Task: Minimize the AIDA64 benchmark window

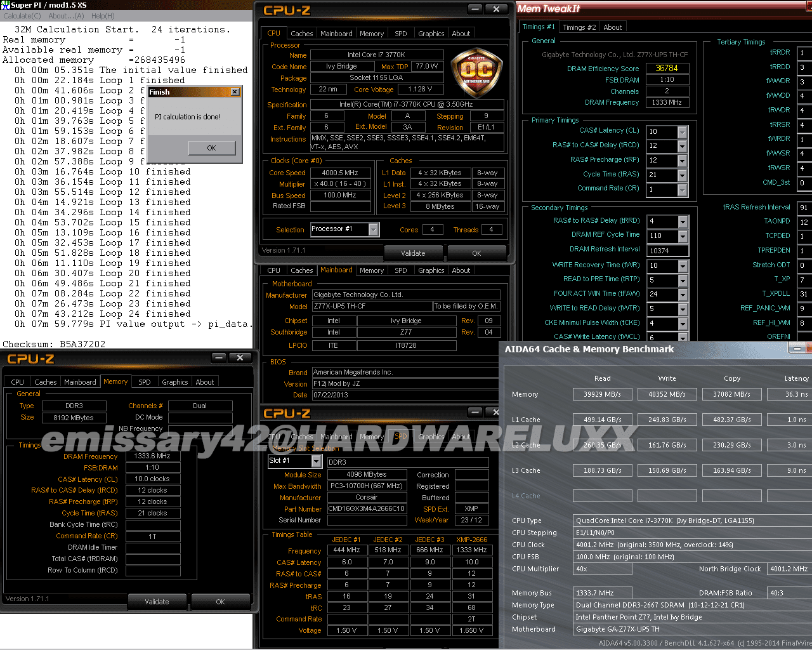Action: tap(797, 348)
